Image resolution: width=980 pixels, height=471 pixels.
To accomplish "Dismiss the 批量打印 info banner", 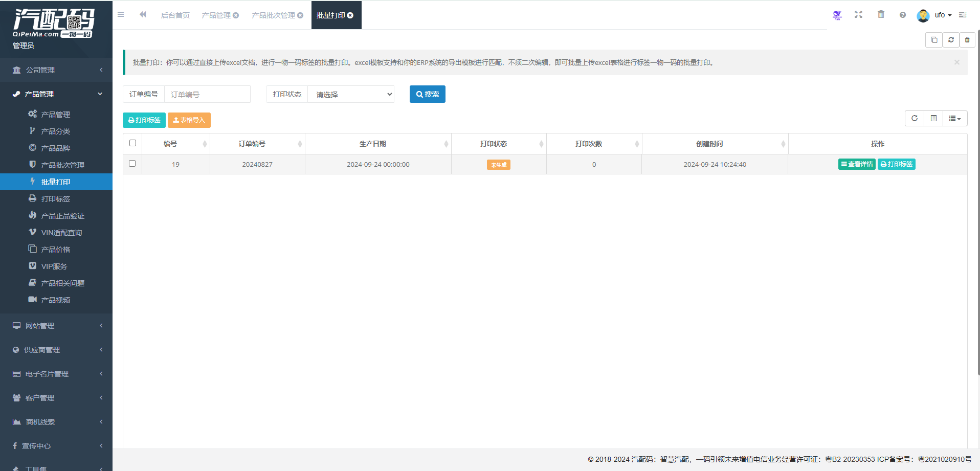I will click(x=956, y=62).
